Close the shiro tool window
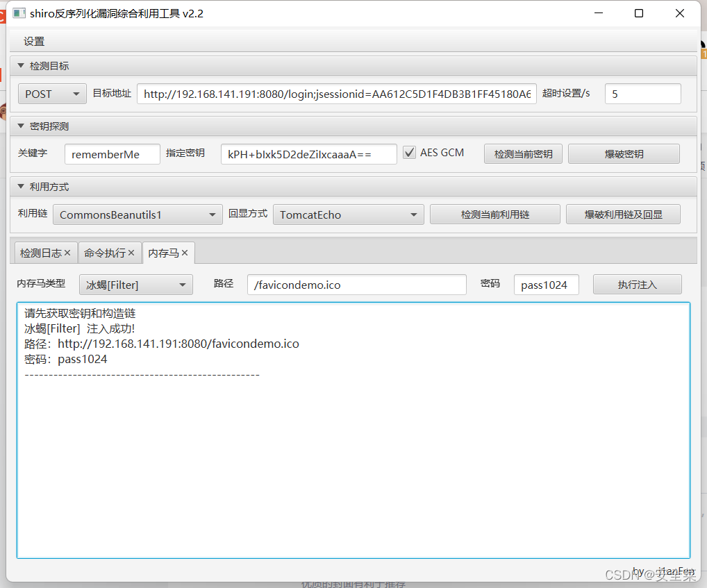707x588 pixels. click(x=680, y=13)
